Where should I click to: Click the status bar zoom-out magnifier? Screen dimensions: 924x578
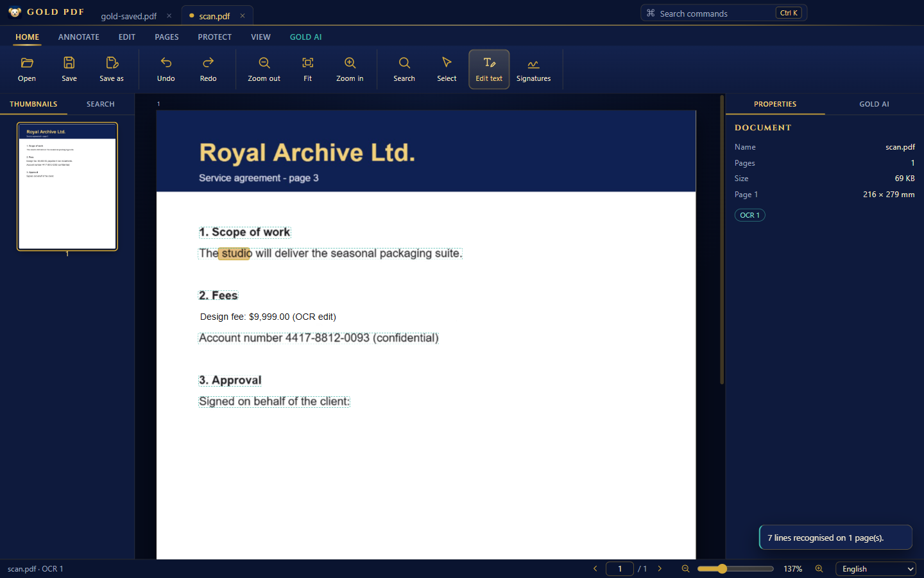click(685, 569)
